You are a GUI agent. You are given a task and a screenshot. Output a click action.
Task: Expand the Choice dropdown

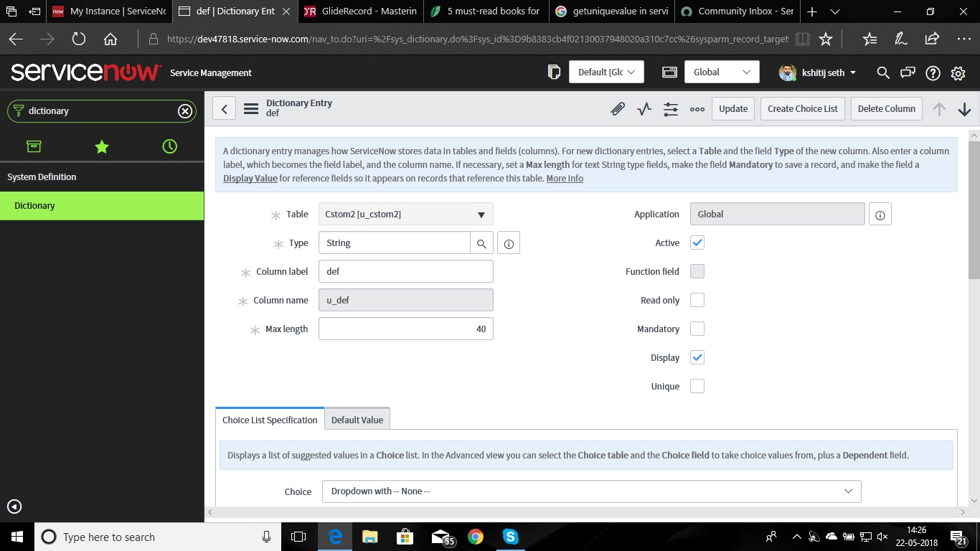tap(592, 491)
